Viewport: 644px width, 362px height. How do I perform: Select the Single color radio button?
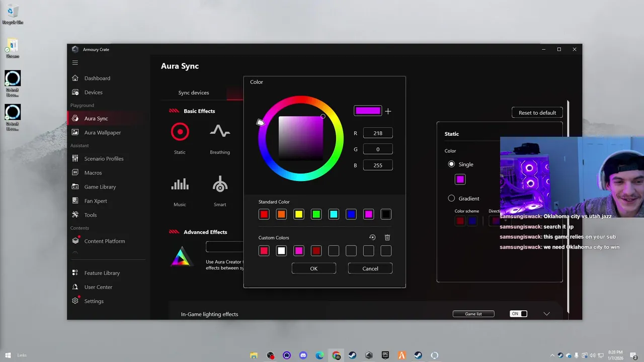point(451,164)
